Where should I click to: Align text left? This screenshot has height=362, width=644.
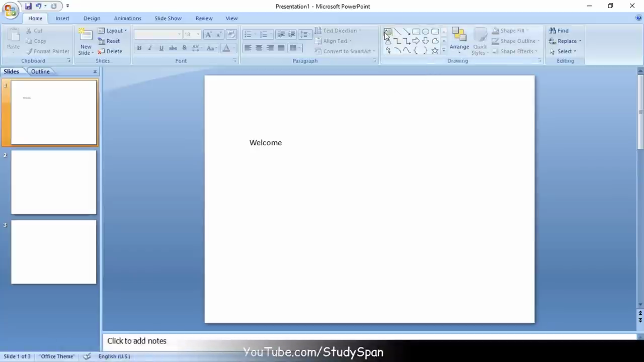(248, 48)
